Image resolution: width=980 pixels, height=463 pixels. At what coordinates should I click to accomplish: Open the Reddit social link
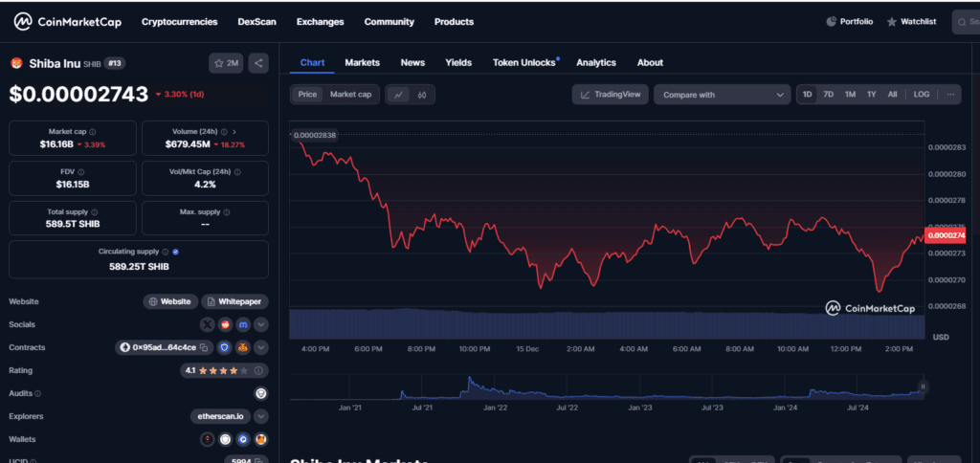tap(226, 325)
